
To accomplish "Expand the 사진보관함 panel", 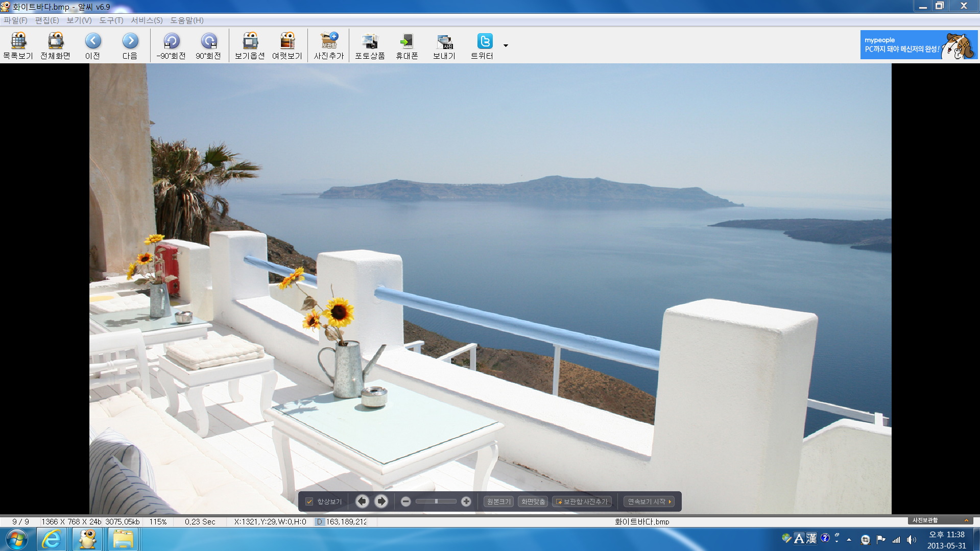I will tap(966, 520).
